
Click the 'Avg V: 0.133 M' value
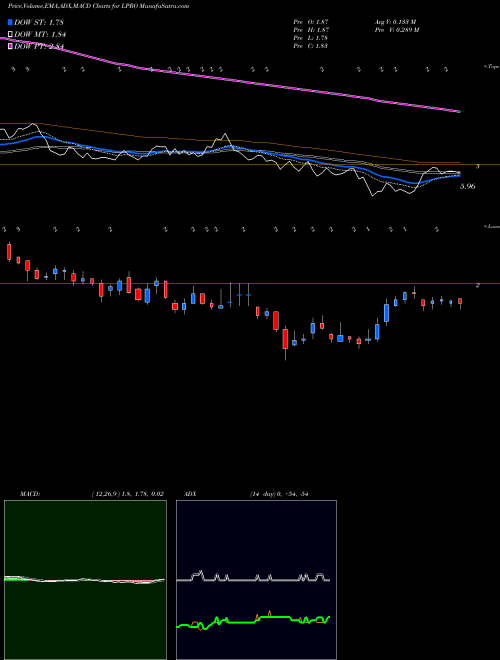tap(394, 22)
